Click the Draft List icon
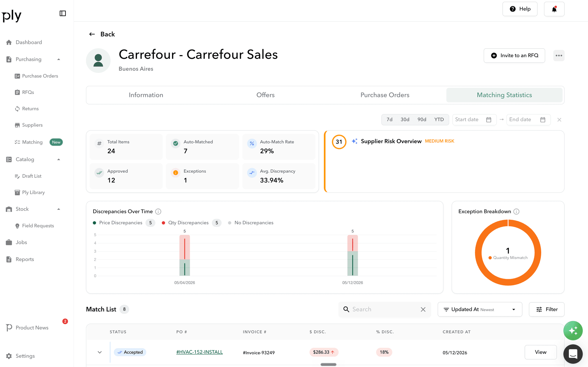Viewport: 588px width, 367px height. coord(17,176)
